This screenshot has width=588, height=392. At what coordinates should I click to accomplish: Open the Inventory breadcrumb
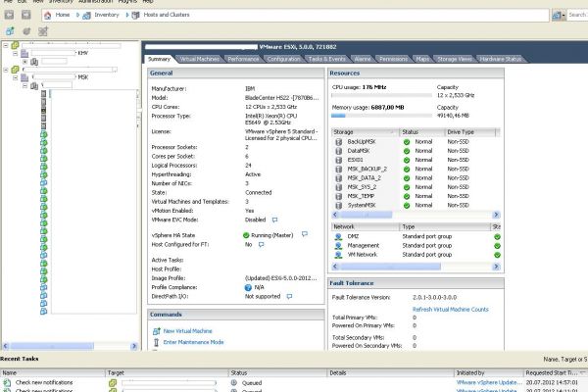click(106, 15)
